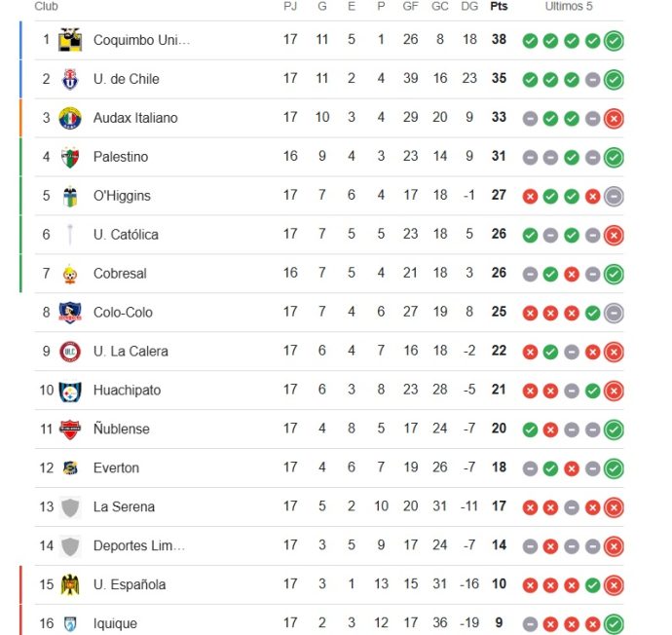
Task: Click the Pts column header
Action: pos(499,6)
